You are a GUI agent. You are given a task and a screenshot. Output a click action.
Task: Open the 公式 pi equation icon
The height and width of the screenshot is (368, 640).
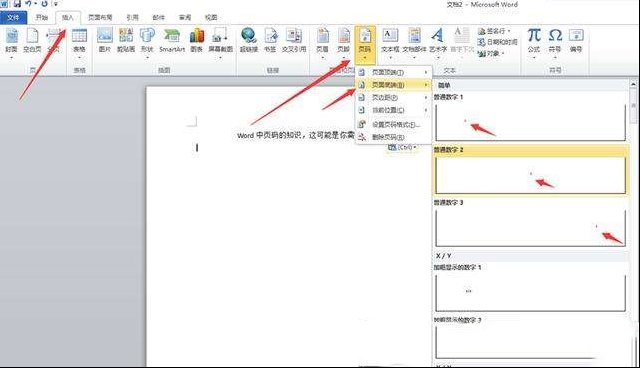point(533,43)
